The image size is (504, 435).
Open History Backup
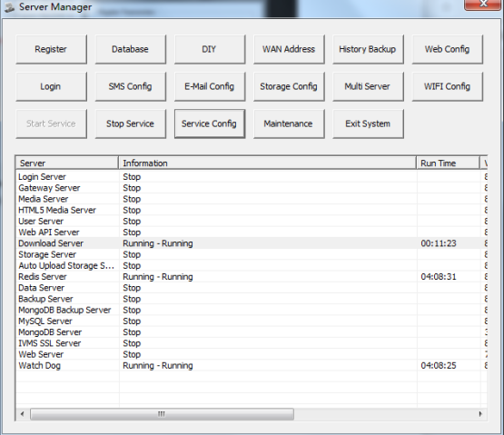(368, 49)
